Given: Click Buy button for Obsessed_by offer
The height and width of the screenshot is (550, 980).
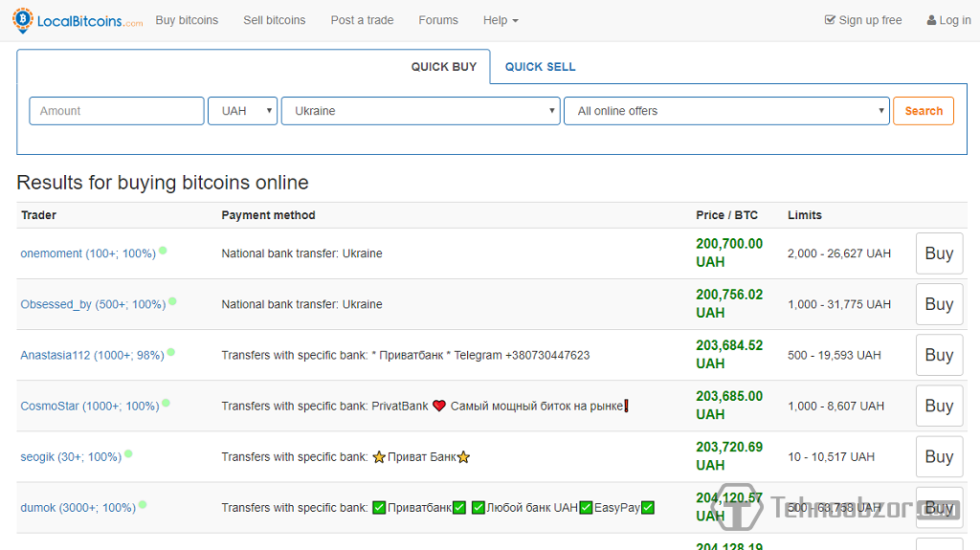Looking at the screenshot, I should point(939,304).
